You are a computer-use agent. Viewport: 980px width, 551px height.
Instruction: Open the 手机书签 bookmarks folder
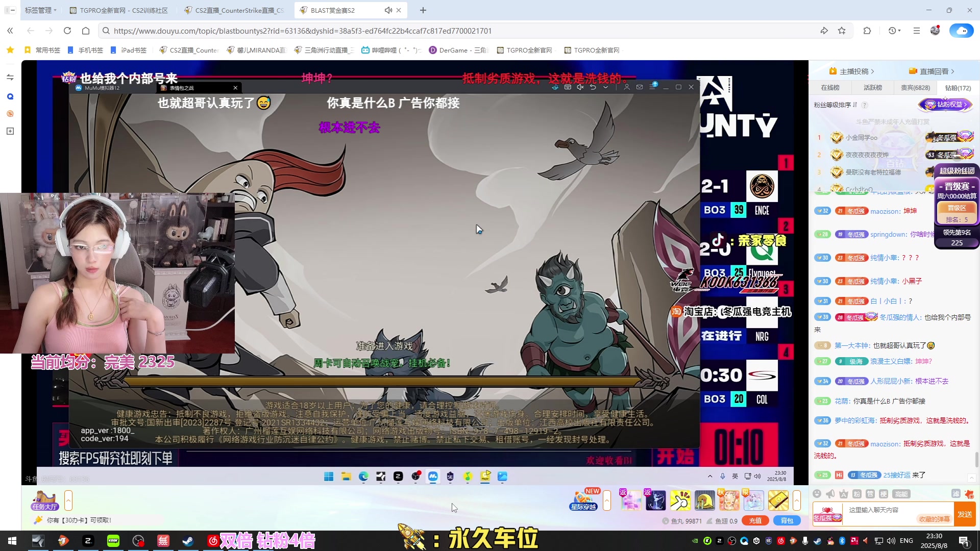tap(85, 50)
